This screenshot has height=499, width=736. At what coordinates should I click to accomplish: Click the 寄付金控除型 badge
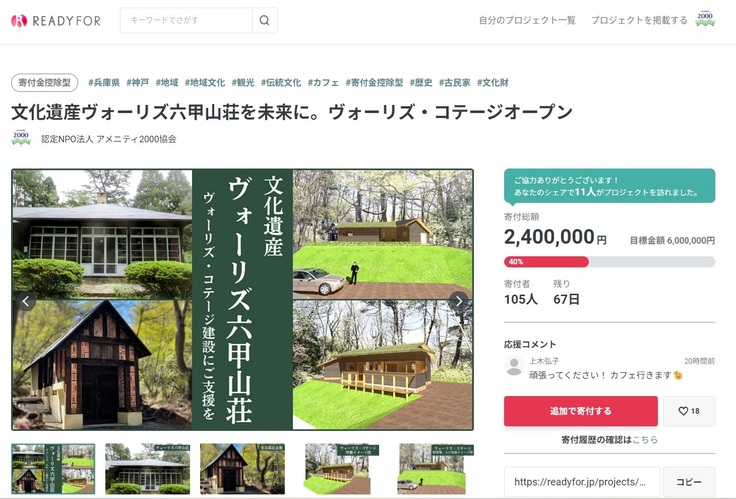tap(45, 83)
